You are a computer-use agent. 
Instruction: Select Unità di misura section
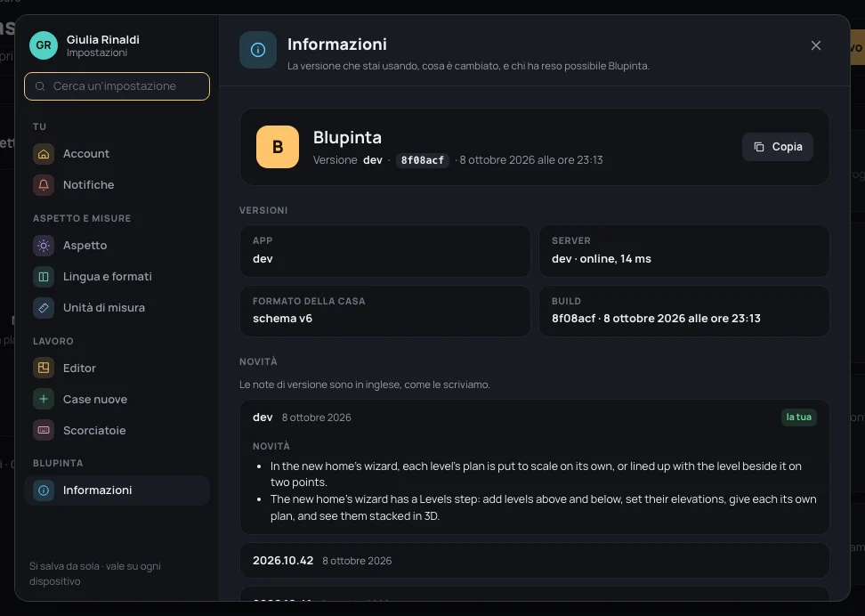coord(117,308)
